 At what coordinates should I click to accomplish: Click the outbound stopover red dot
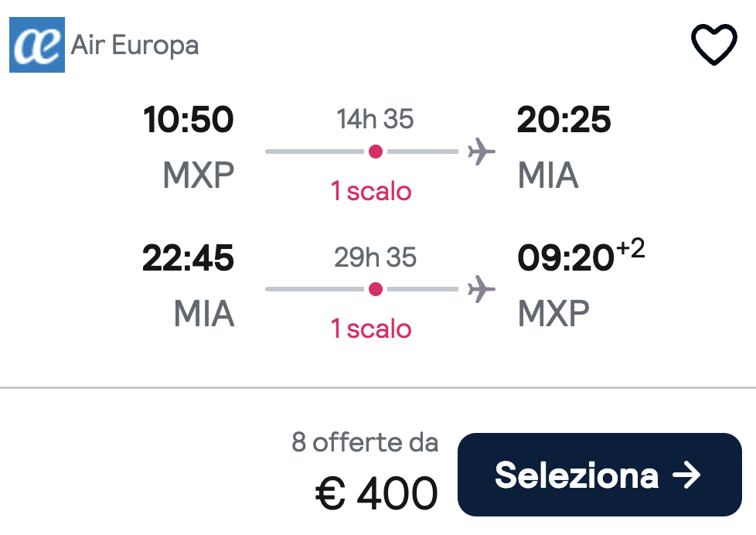click(376, 152)
